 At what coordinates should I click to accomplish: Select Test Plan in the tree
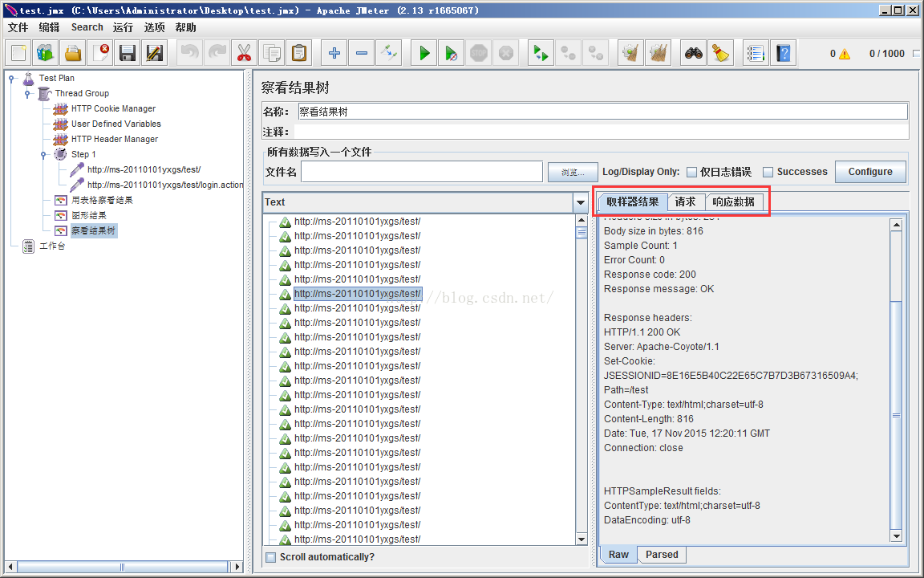[x=57, y=78]
